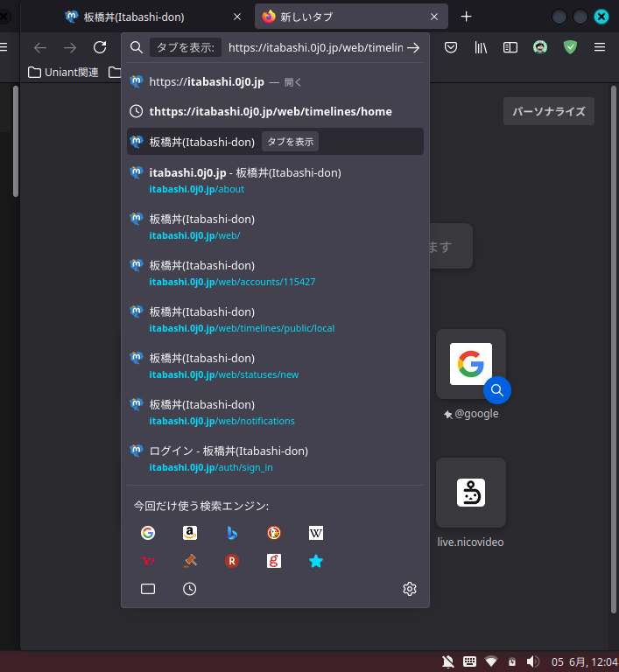
Task: Search bookmarks with the star icon
Action: (x=316, y=561)
